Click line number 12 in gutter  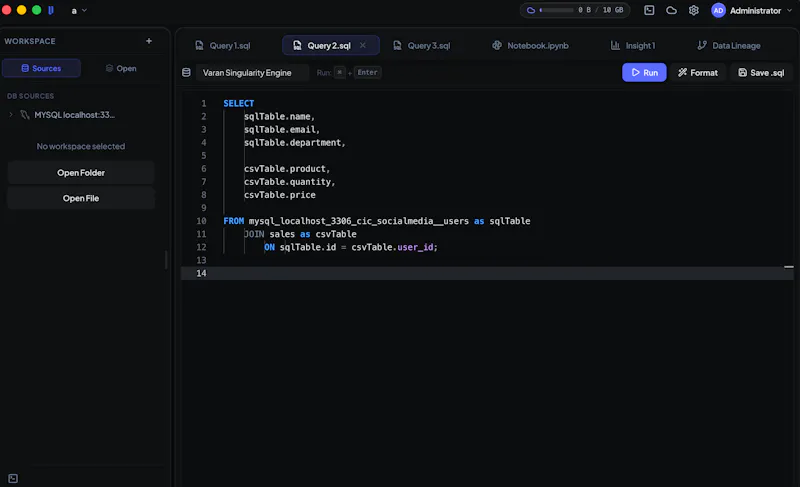tap(201, 247)
